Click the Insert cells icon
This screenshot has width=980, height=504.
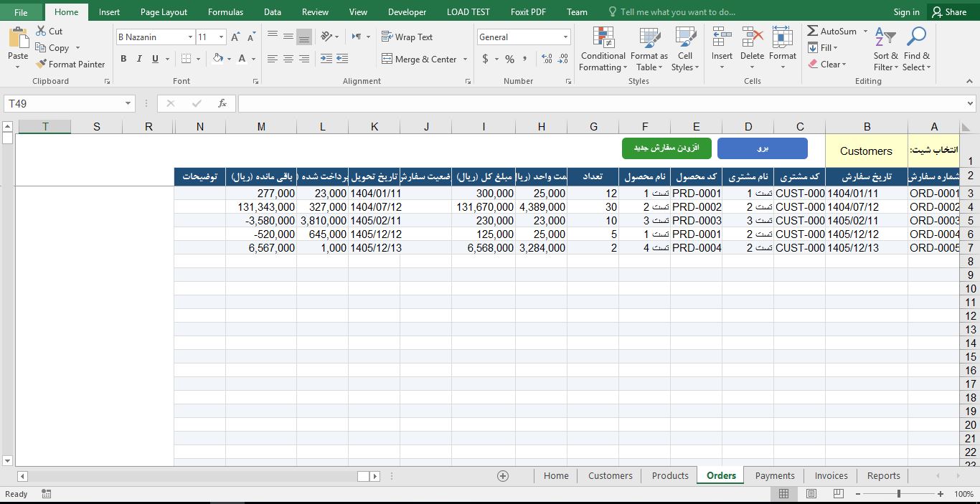point(722,37)
